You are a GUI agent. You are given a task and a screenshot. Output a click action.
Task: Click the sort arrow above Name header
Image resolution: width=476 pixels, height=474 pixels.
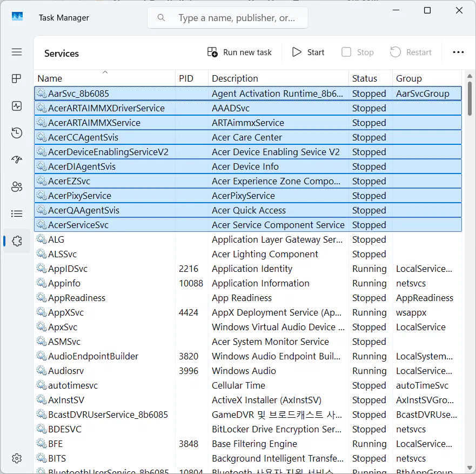105,72
